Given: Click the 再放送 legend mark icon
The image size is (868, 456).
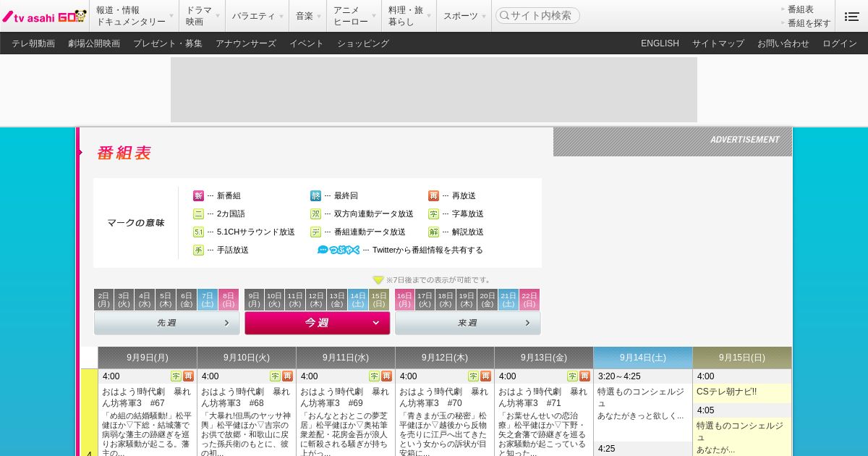Looking at the screenshot, I should [433, 196].
